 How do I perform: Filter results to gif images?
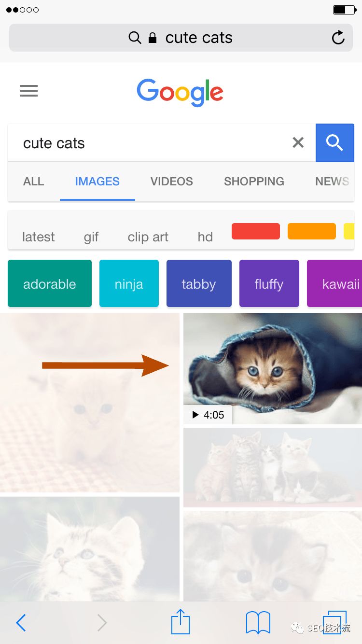click(91, 237)
